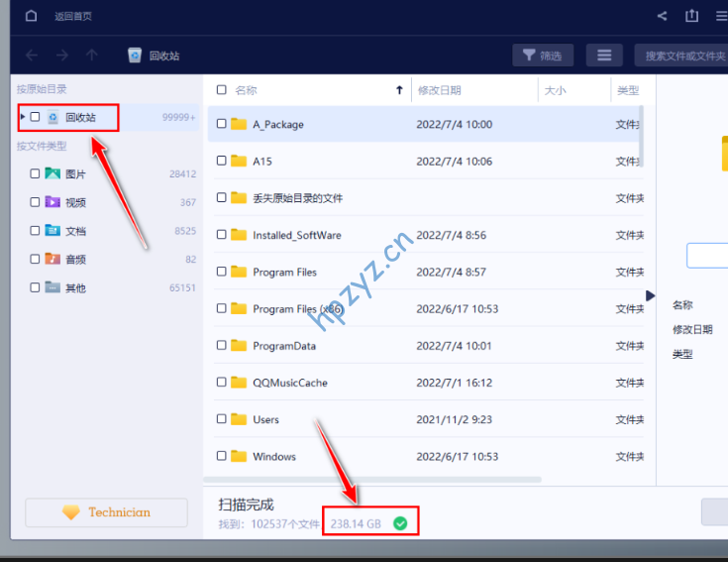Navigate back with the left arrow
728x562 pixels.
coord(32,56)
